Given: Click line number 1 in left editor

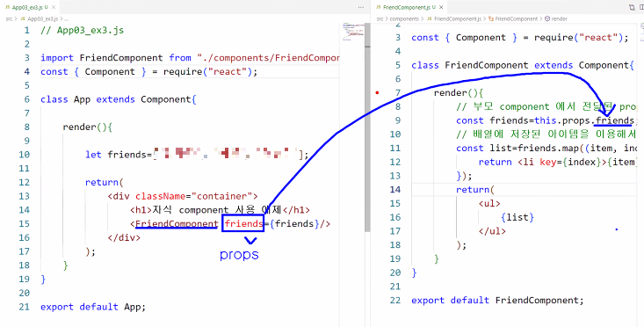Looking at the screenshot, I should (x=26, y=31).
